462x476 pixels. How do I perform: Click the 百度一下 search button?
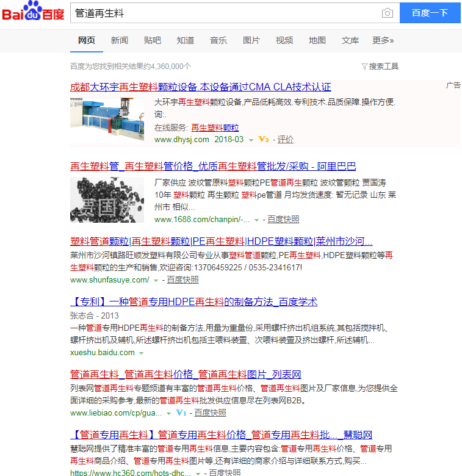430,13
